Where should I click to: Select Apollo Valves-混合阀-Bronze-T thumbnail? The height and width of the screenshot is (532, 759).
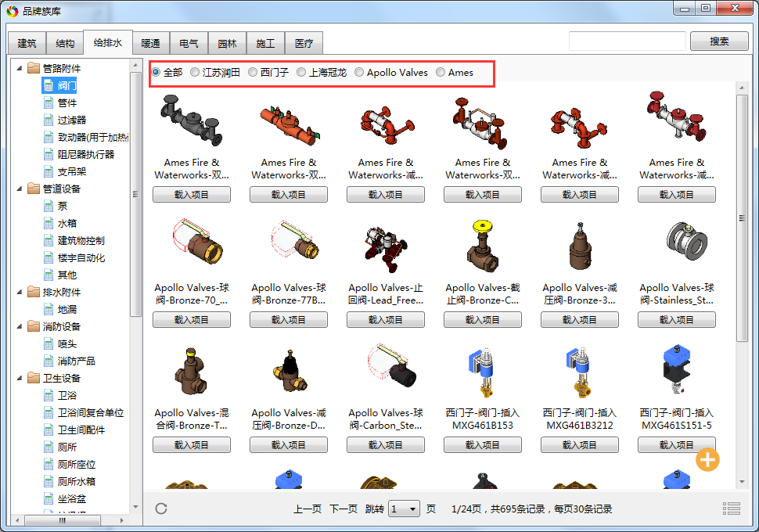pyautogui.click(x=191, y=372)
